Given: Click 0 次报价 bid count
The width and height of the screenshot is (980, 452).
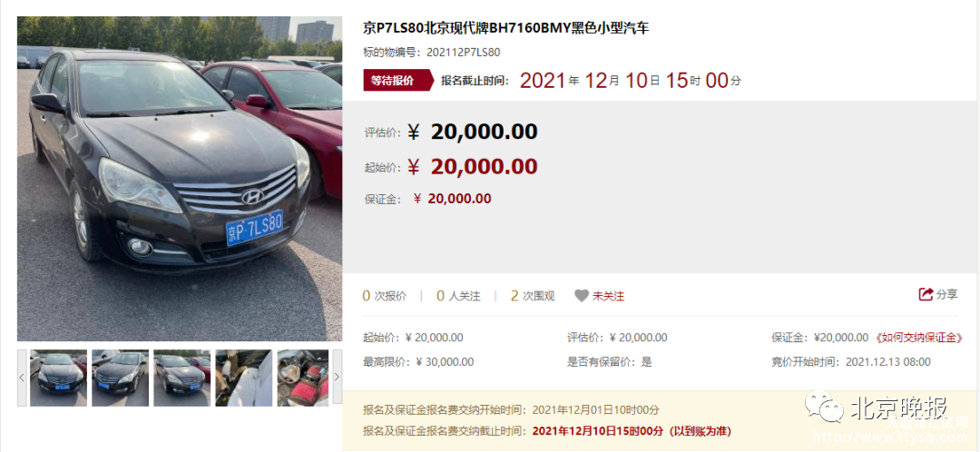Looking at the screenshot, I should pyautogui.click(x=385, y=296).
